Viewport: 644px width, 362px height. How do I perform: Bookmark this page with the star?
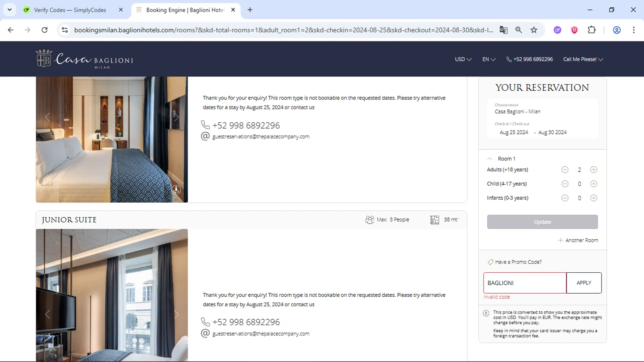click(534, 30)
